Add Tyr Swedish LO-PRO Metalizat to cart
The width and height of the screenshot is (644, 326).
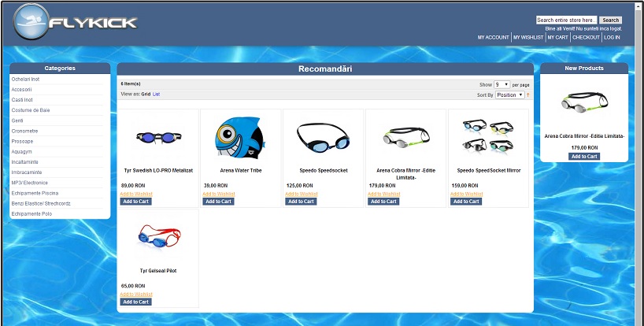pyautogui.click(x=136, y=202)
